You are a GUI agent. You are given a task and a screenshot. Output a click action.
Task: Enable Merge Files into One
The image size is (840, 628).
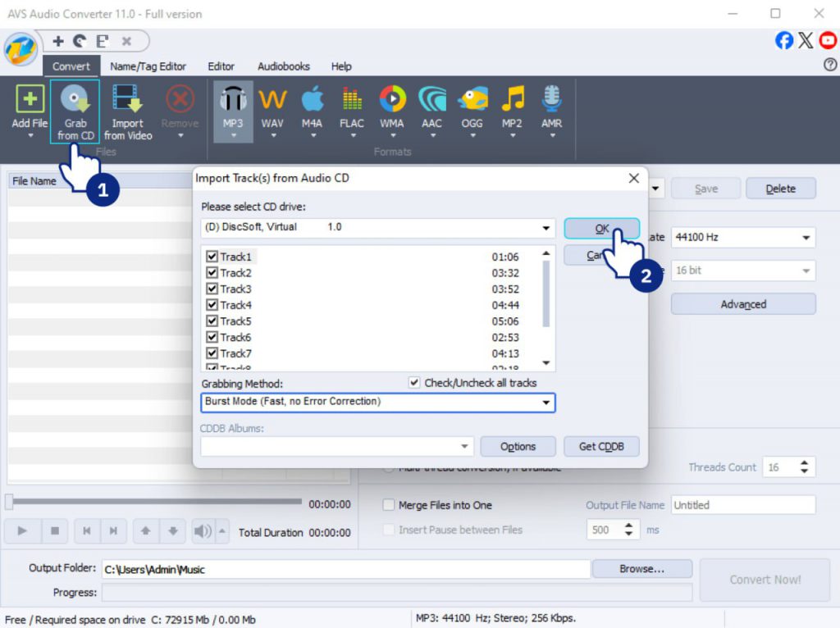click(x=389, y=505)
